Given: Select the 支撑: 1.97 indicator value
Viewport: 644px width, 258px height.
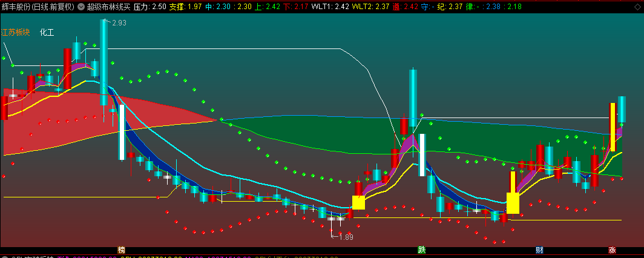Looking at the screenshot, I should click(186, 7).
